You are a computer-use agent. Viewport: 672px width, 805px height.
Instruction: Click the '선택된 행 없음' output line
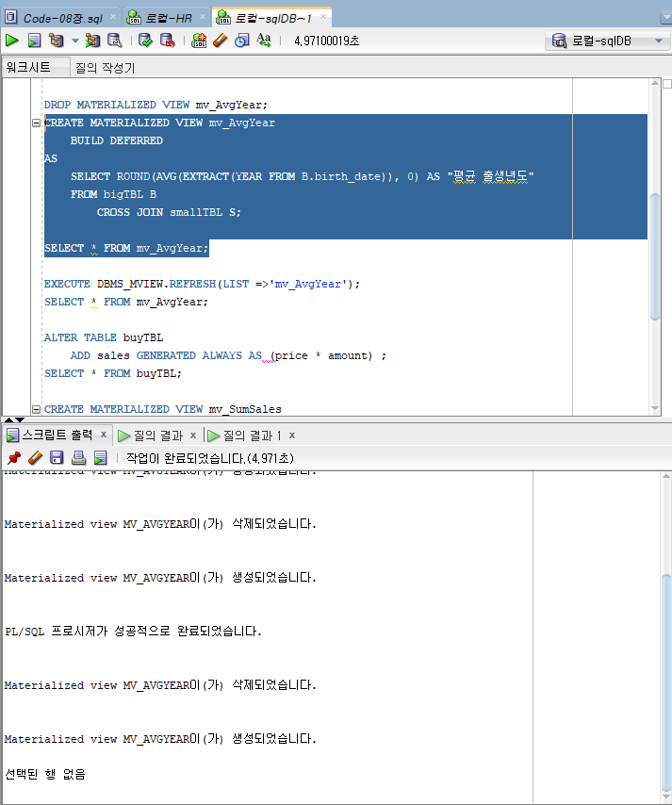[45, 774]
